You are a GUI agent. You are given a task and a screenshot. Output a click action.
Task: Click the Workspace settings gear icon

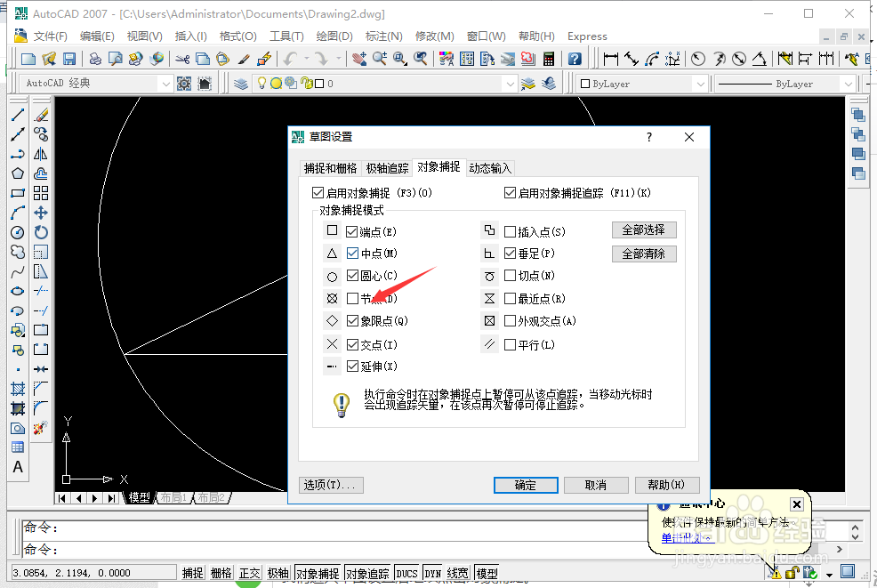[184, 84]
